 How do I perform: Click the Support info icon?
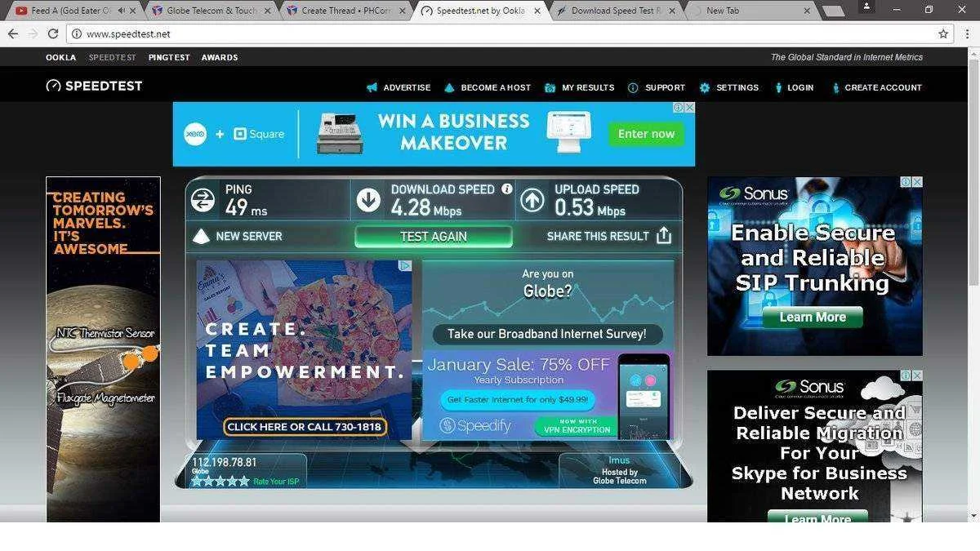click(633, 87)
